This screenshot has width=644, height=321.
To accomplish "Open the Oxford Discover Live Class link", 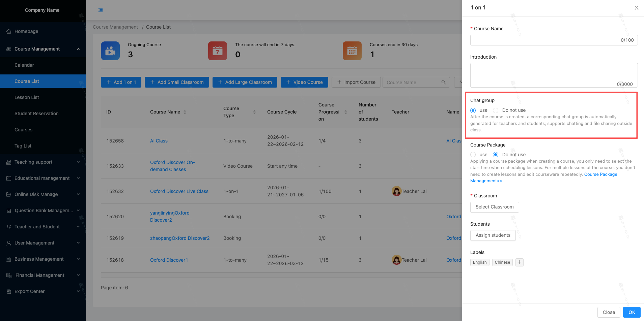I will [x=179, y=191].
